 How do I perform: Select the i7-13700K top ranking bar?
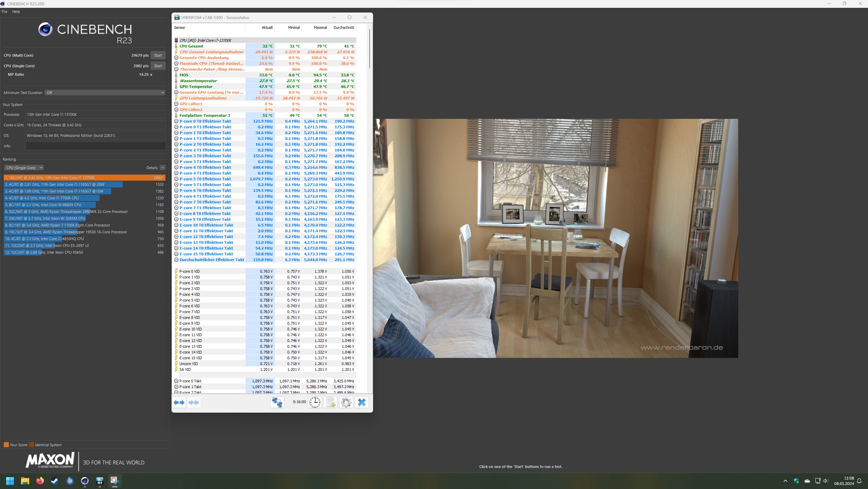(x=84, y=178)
